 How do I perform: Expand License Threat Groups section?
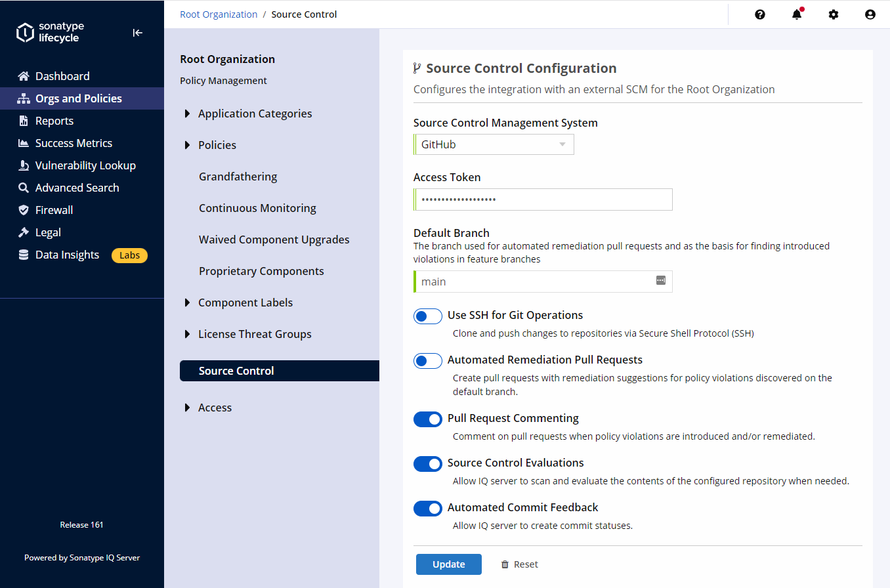point(188,334)
